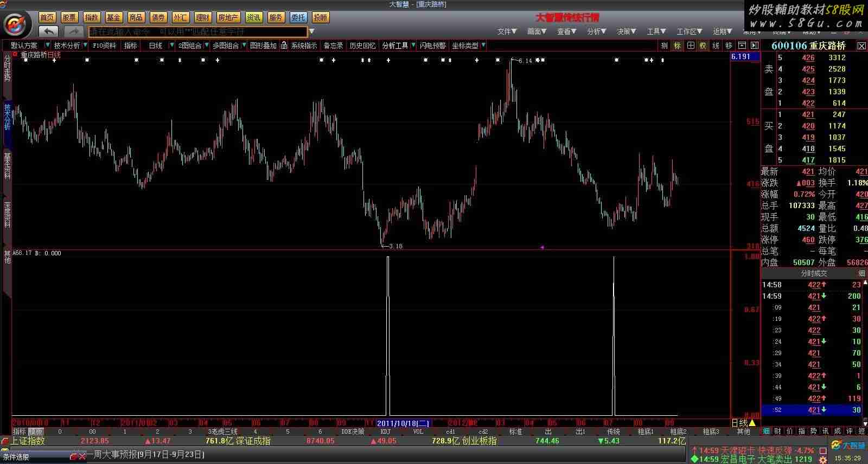The width and height of the screenshot is (868, 464).
Task: Click the forward arrow navigation button
Action: [73, 32]
